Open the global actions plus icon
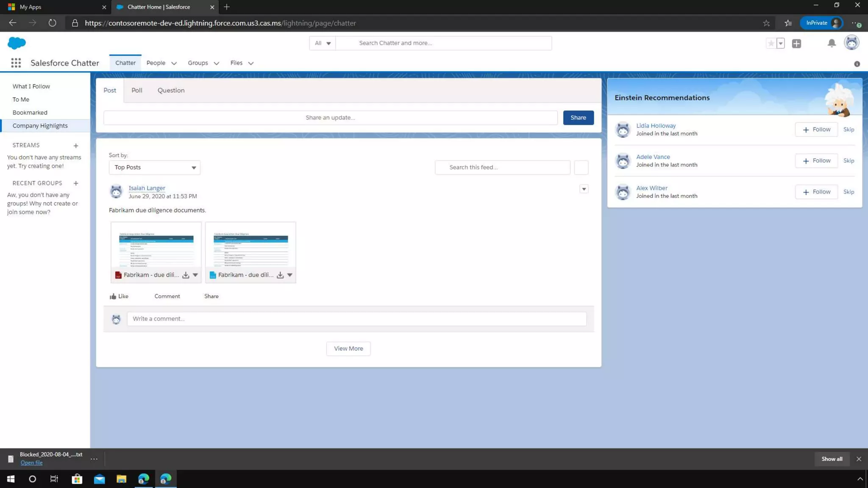Viewport: 868px width, 488px height. point(796,43)
